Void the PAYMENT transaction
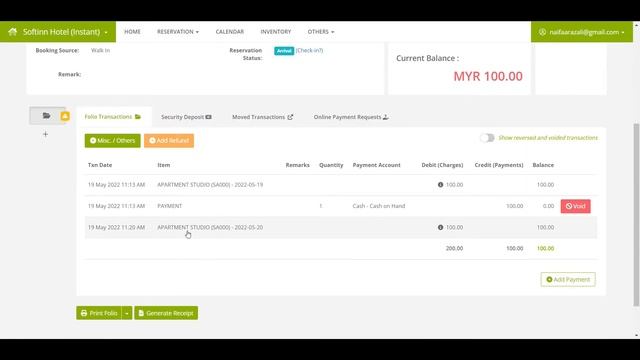The width and height of the screenshot is (640, 360). point(576,206)
